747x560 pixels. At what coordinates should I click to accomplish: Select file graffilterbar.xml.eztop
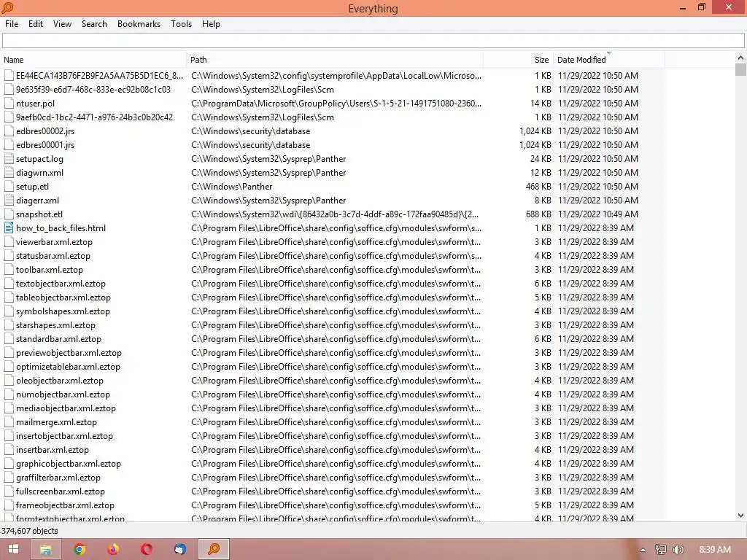pyautogui.click(x=58, y=477)
